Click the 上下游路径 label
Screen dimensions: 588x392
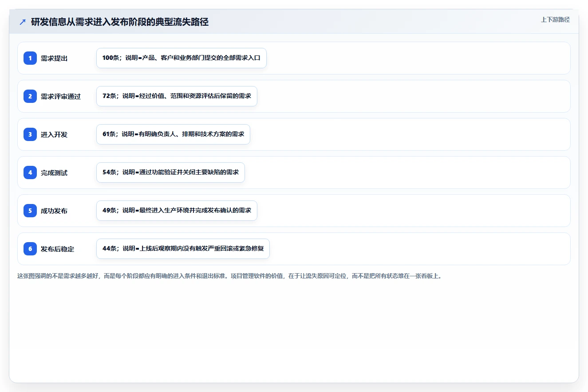[555, 20]
